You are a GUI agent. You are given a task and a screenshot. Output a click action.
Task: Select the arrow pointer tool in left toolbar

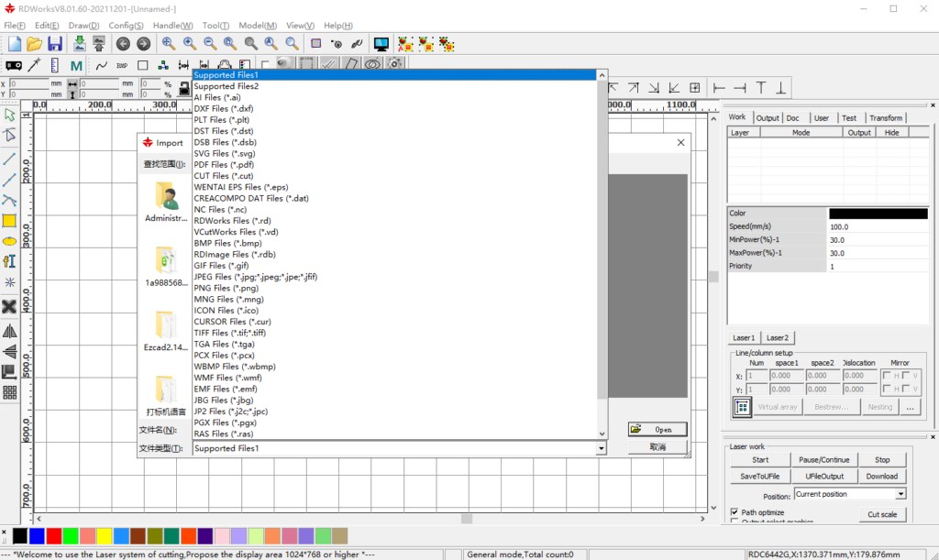pyautogui.click(x=9, y=115)
